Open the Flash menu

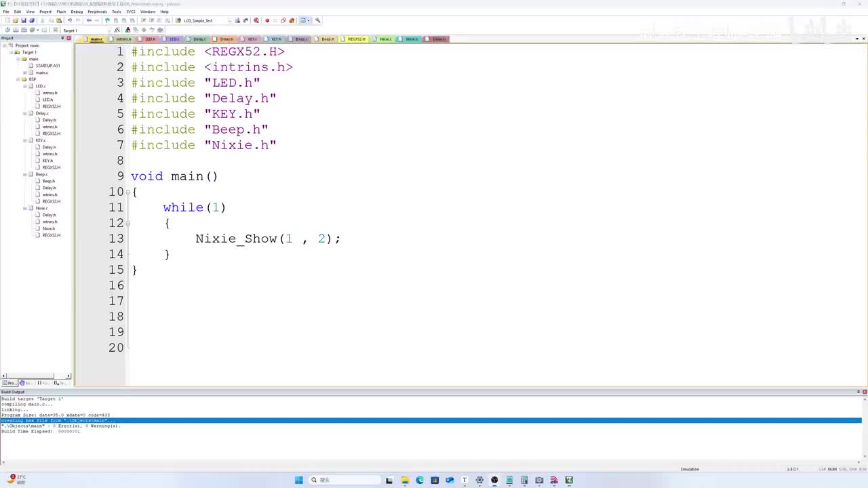[61, 12]
